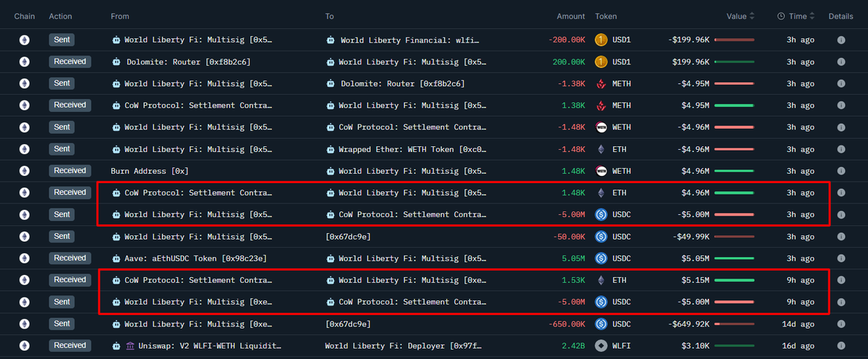Select the Action column header
Screen dimensions: 868x359
coord(60,16)
